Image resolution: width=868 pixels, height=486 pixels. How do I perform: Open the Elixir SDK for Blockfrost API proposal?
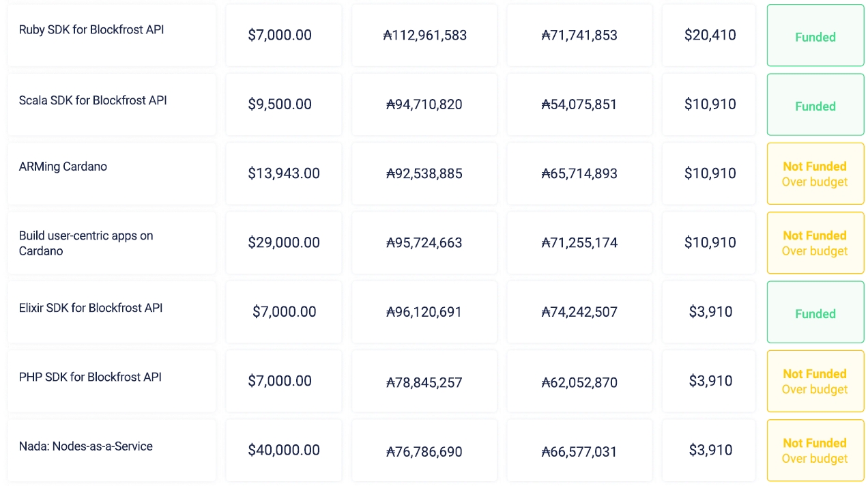[91, 308]
